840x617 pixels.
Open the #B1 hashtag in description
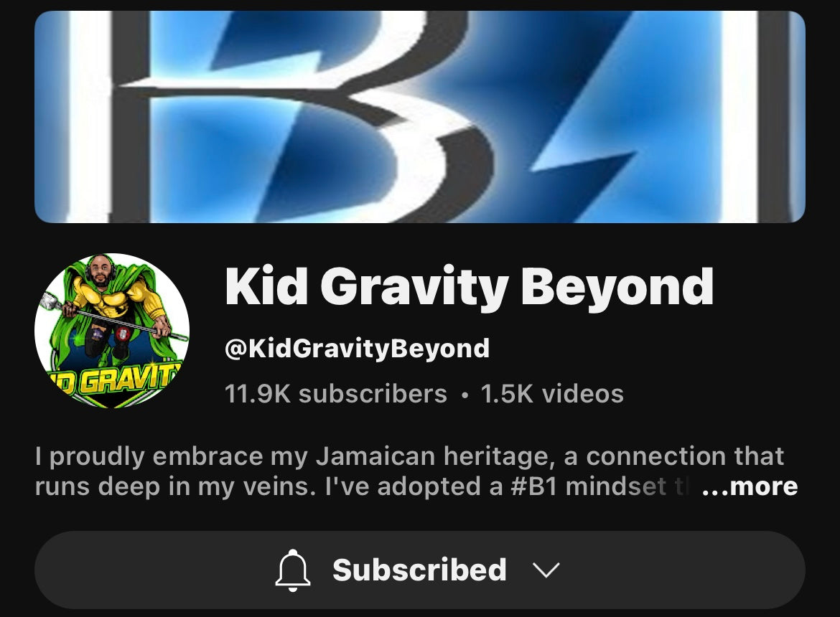[533, 486]
